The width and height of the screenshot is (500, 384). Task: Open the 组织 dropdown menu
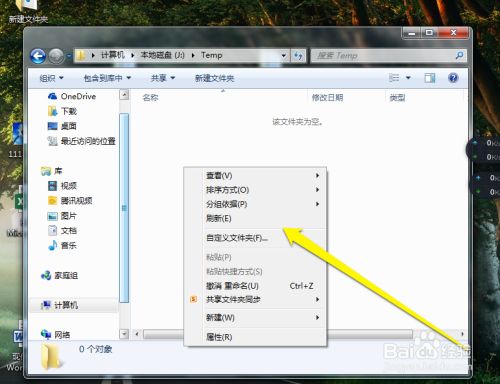pyautogui.click(x=51, y=78)
